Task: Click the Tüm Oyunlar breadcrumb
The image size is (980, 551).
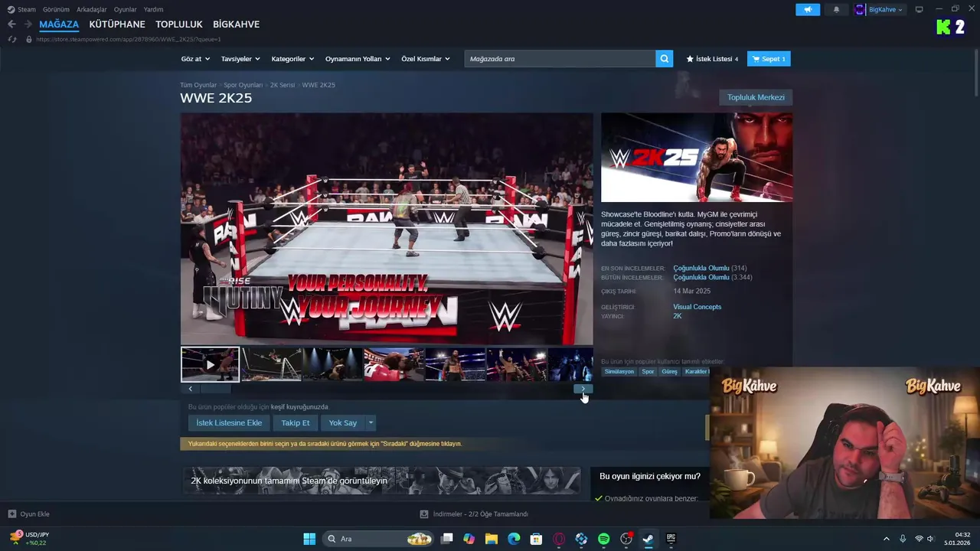Action: (x=198, y=85)
